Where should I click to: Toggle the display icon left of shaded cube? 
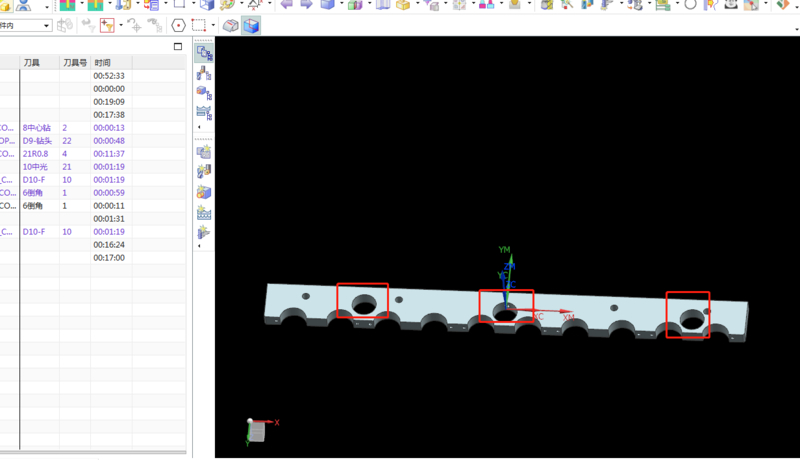click(x=230, y=25)
